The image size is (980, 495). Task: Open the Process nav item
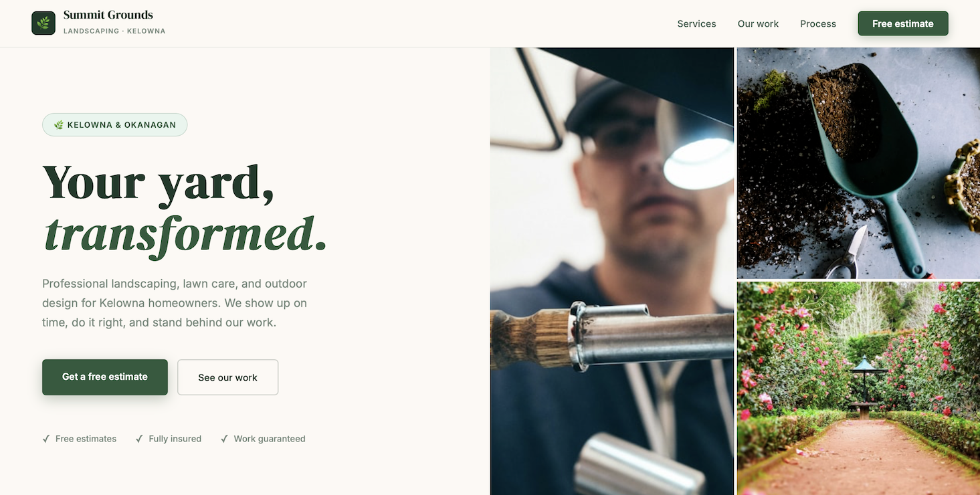point(818,23)
